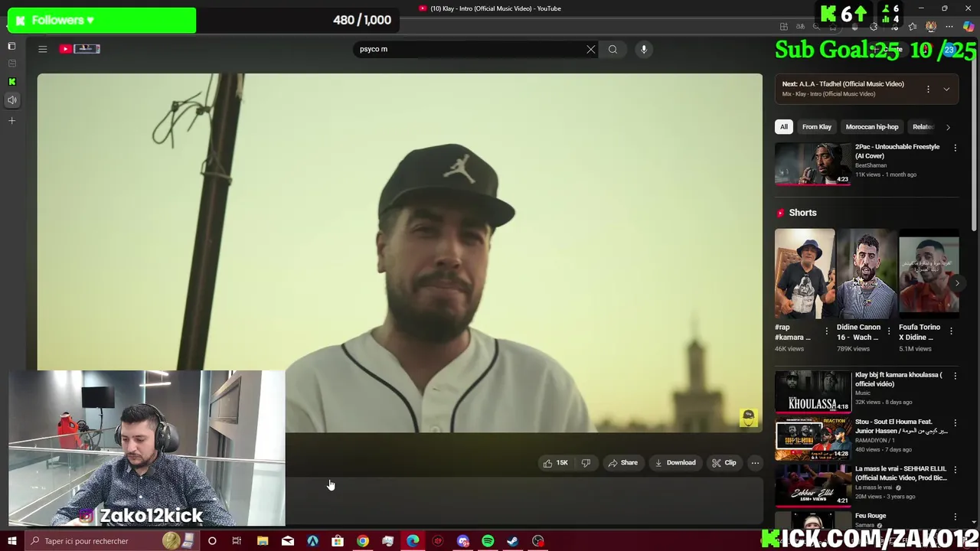Viewport: 980px width, 551px height.
Task: Open the Didine Canon 16 short thumbnail
Action: [x=867, y=273]
